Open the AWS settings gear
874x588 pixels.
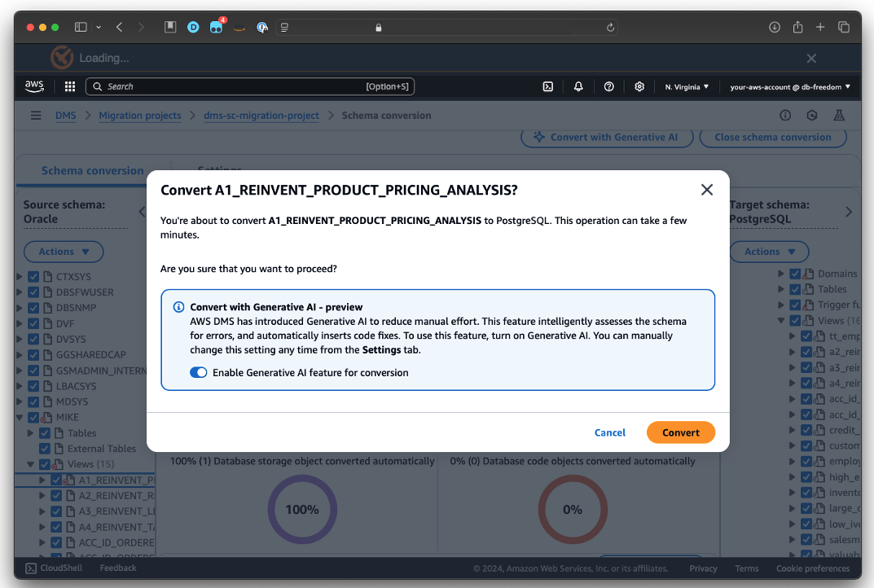click(x=639, y=86)
